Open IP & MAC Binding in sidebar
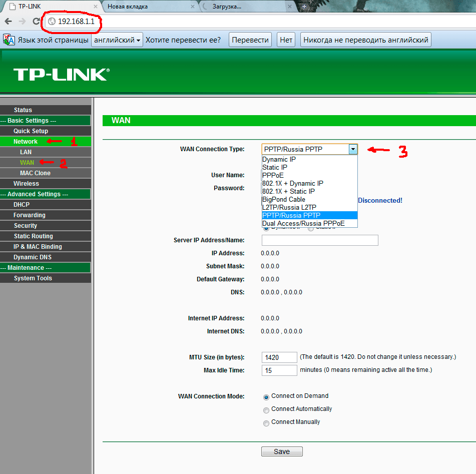Viewport: 476px width, 474px height. coord(46,247)
